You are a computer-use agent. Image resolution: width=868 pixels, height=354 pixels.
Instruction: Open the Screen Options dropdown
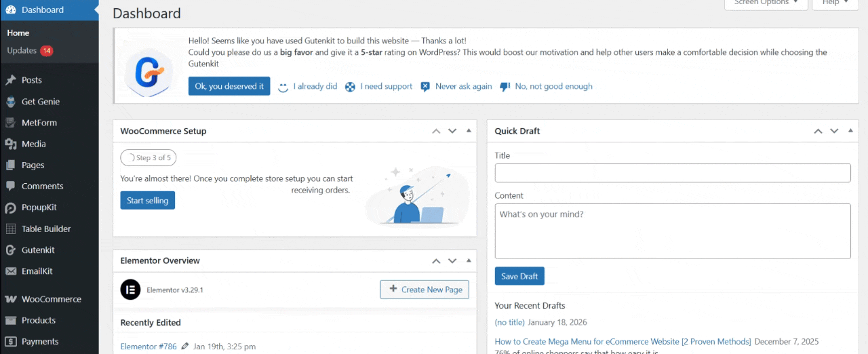(766, 4)
